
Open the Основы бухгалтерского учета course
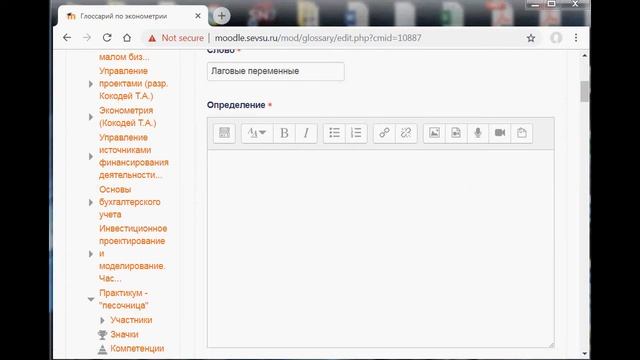(130, 202)
